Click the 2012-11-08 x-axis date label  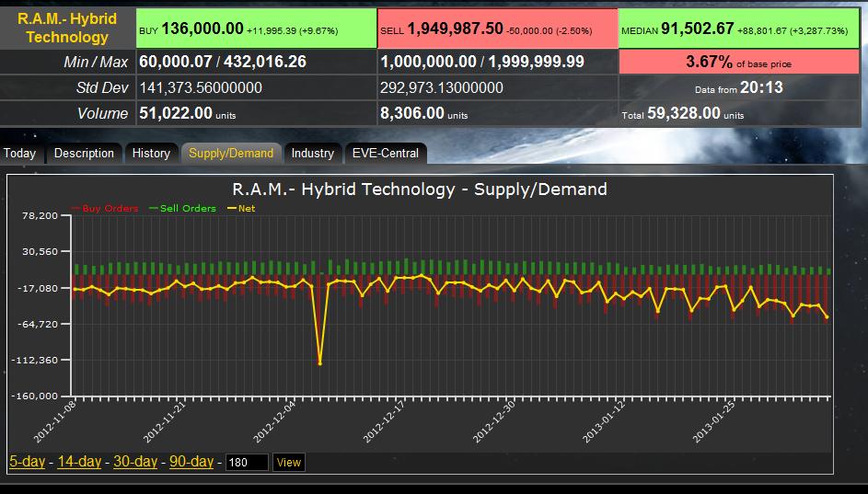click(x=55, y=421)
